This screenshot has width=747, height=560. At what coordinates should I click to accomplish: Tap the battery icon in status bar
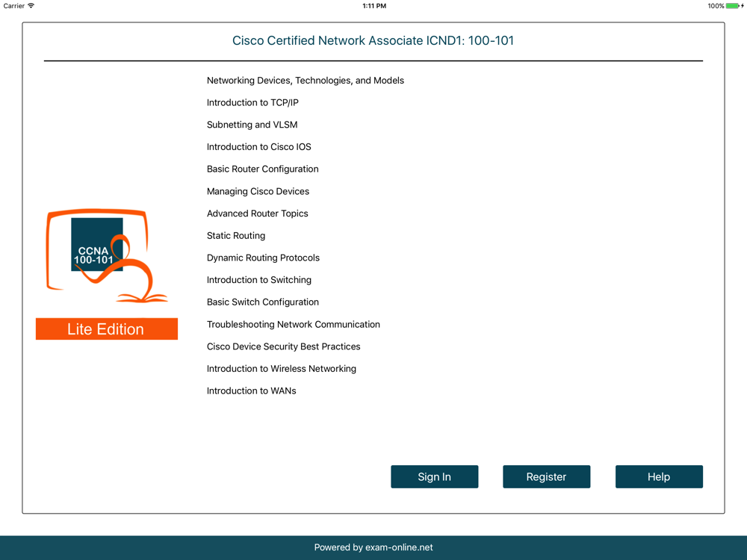[x=734, y=6]
